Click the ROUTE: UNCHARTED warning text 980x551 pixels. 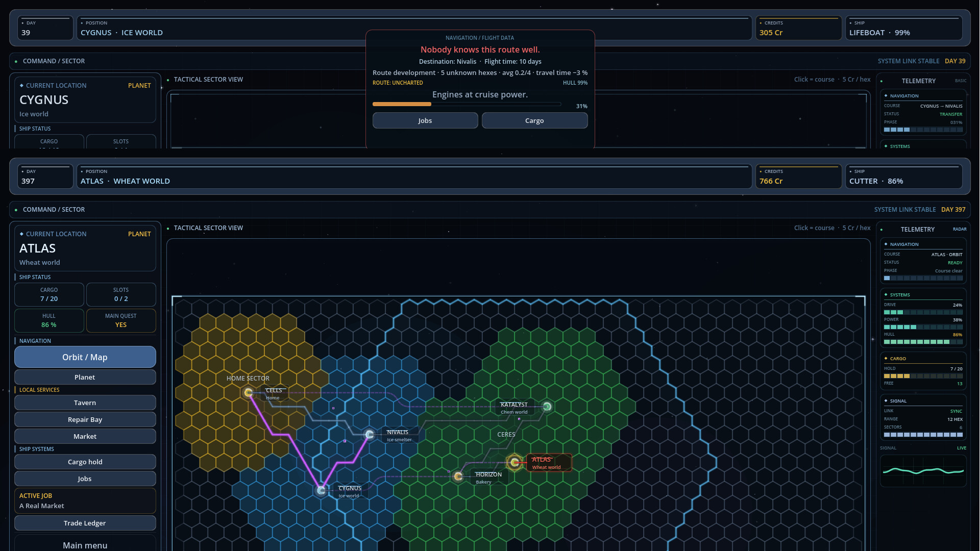point(398,83)
